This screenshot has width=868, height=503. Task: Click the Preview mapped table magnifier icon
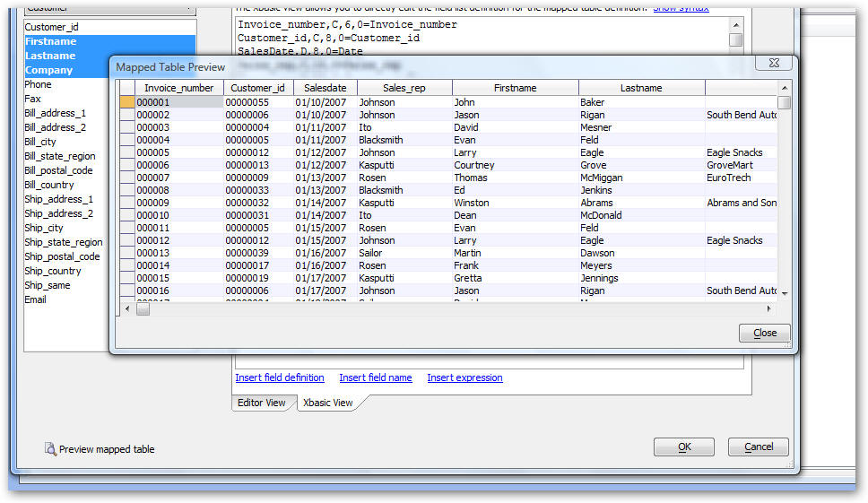tap(50, 449)
